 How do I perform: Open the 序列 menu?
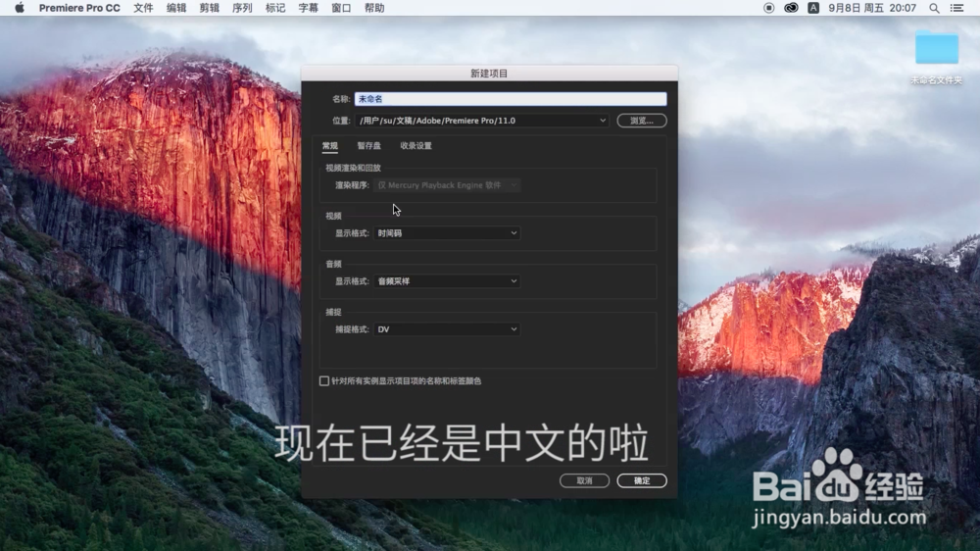(242, 8)
